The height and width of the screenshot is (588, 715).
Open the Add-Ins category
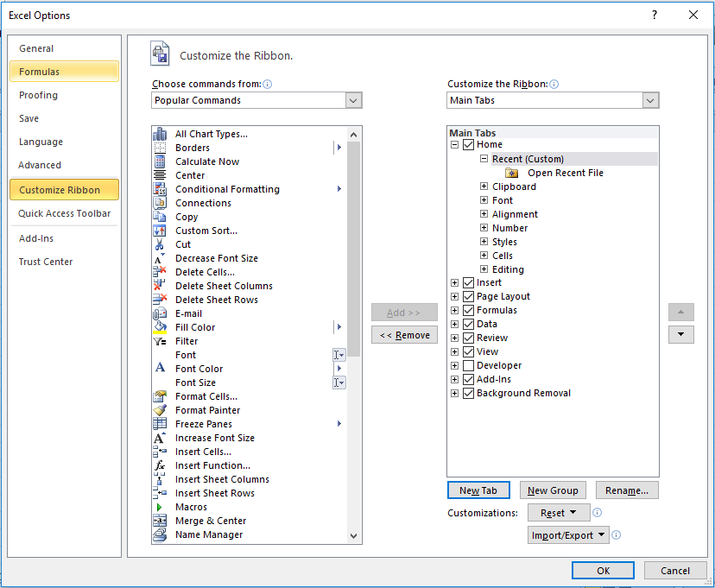(x=64, y=238)
